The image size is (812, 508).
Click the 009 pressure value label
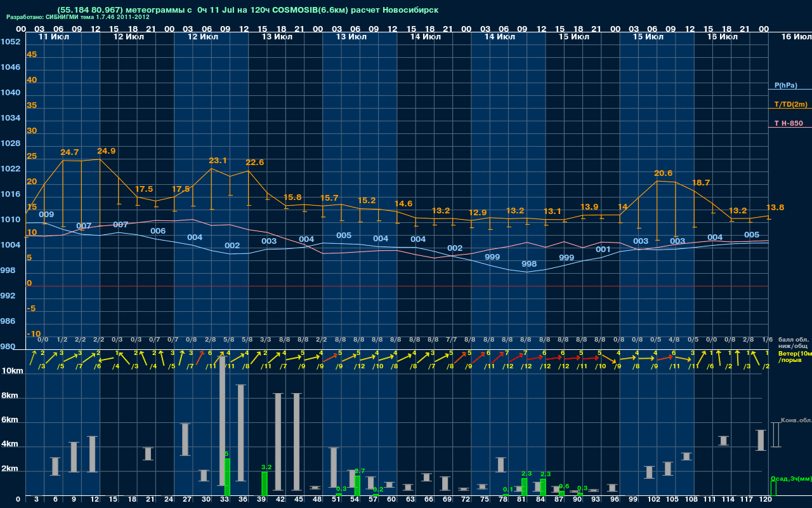pos(46,215)
